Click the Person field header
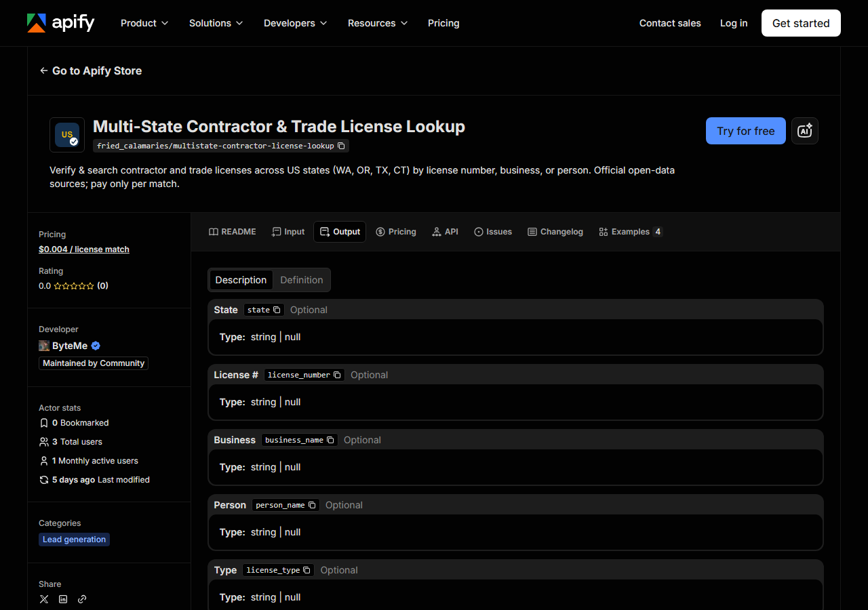The width and height of the screenshot is (868, 610). (515, 505)
